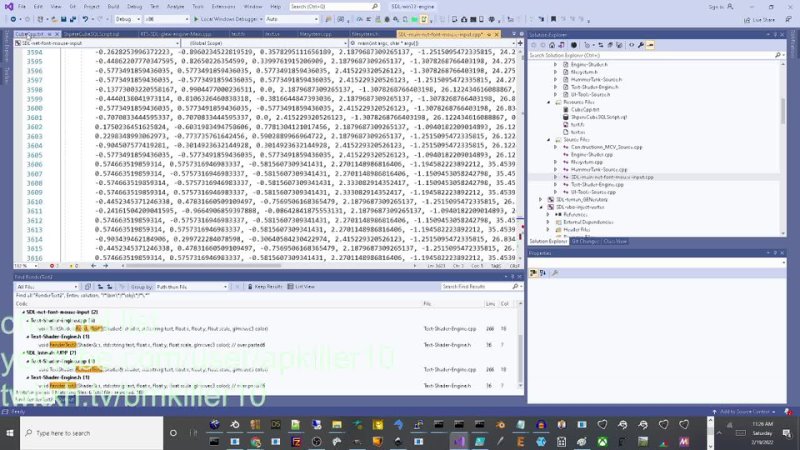
Task: Open the Build menu
Action: 113,7
